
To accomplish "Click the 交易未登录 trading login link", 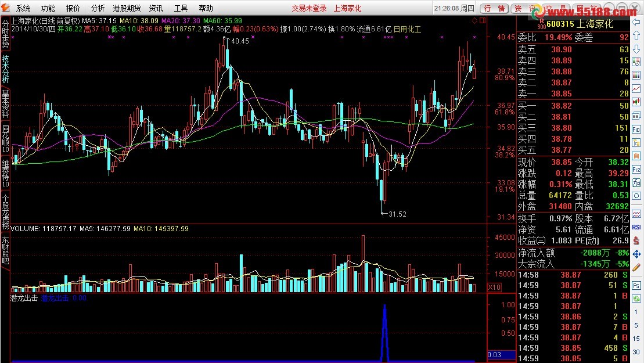I will tap(309, 8).
